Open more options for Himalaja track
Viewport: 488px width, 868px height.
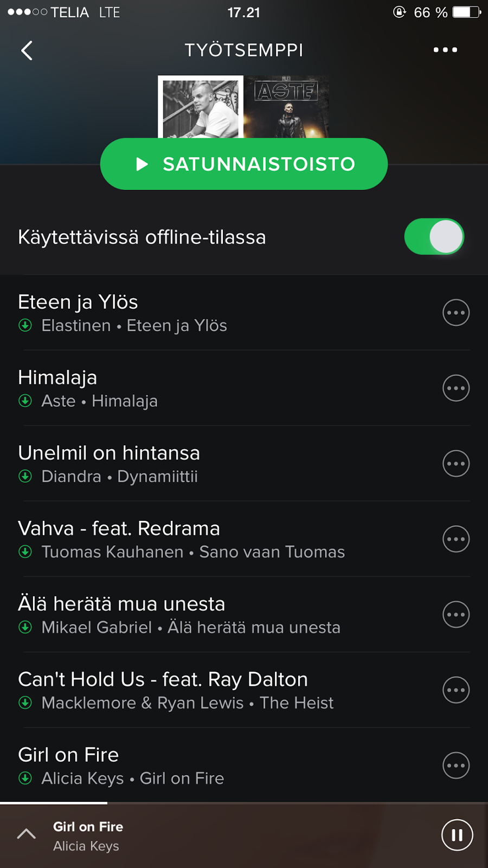pos(456,388)
